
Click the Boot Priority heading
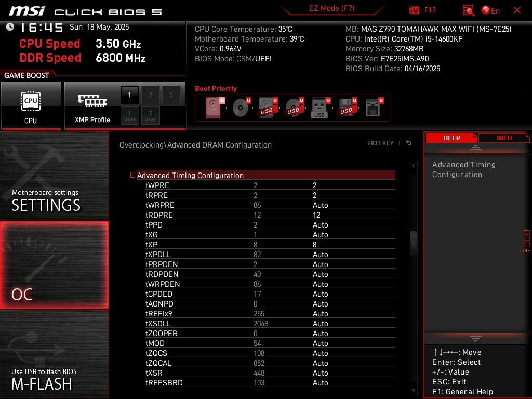pos(216,88)
